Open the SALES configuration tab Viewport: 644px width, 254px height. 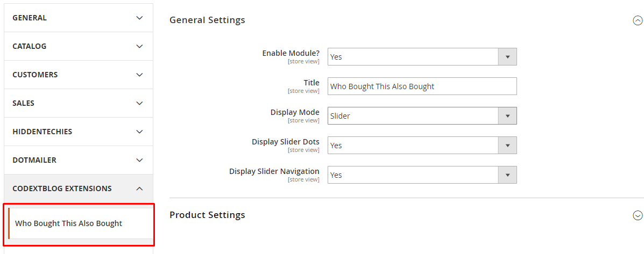coord(23,103)
